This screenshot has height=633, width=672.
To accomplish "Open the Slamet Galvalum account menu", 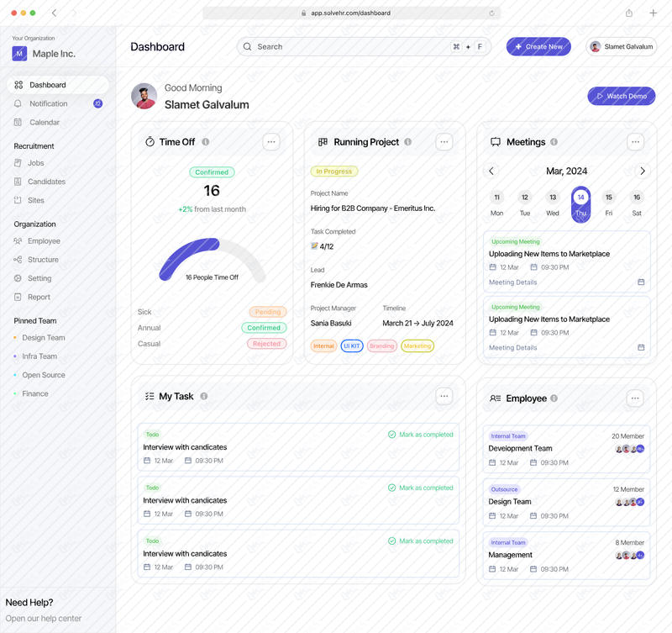I will (x=621, y=47).
